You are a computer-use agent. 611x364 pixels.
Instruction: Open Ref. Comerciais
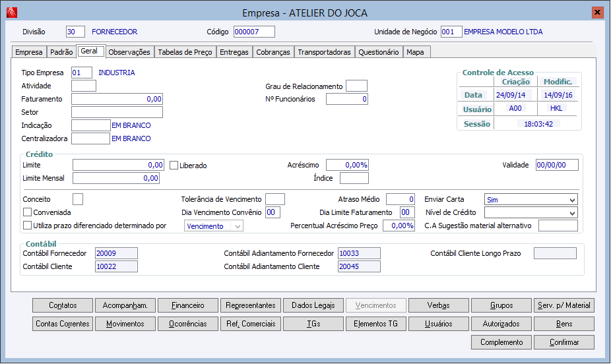tap(251, 324)
